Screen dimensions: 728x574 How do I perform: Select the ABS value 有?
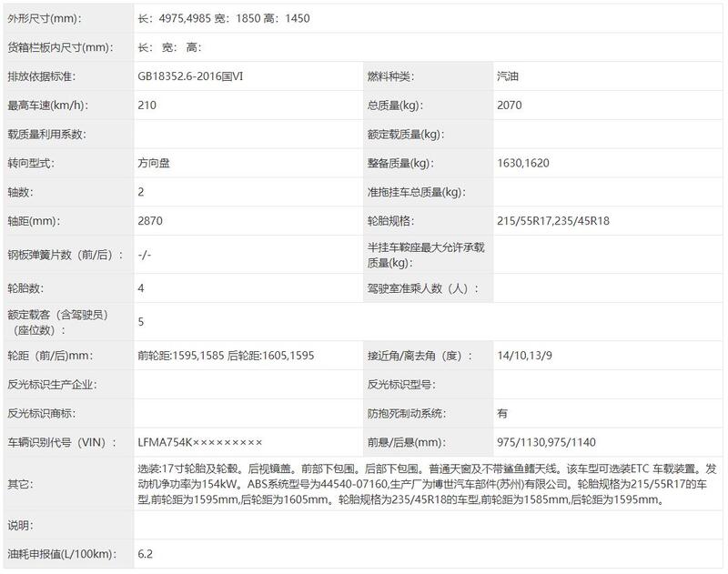coord(502,414)
